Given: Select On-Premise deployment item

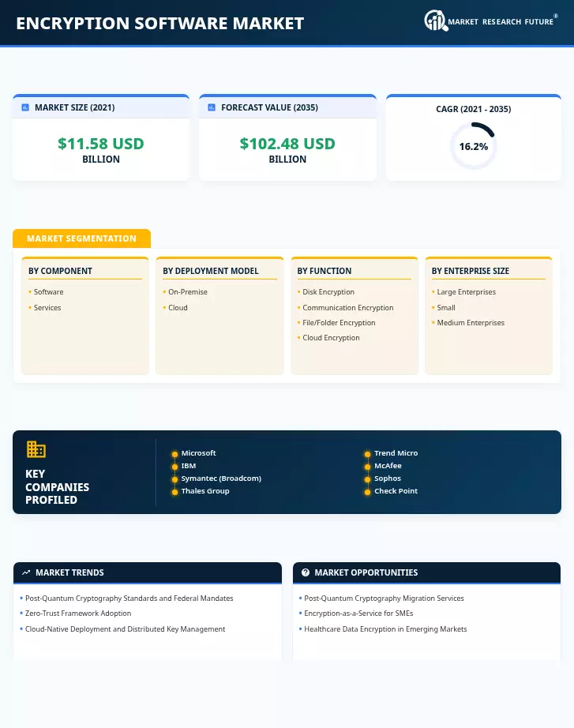Looking at the screenshot, I should 188,292.
